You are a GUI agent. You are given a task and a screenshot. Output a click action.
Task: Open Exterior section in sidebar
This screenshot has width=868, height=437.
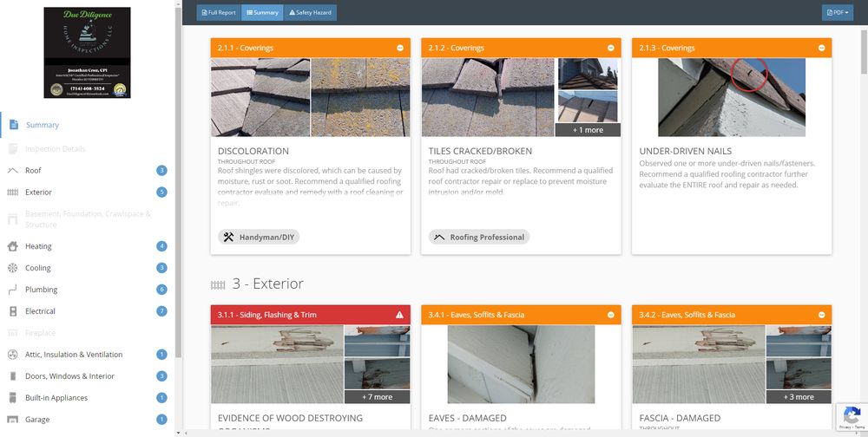(x=88, y=192)
